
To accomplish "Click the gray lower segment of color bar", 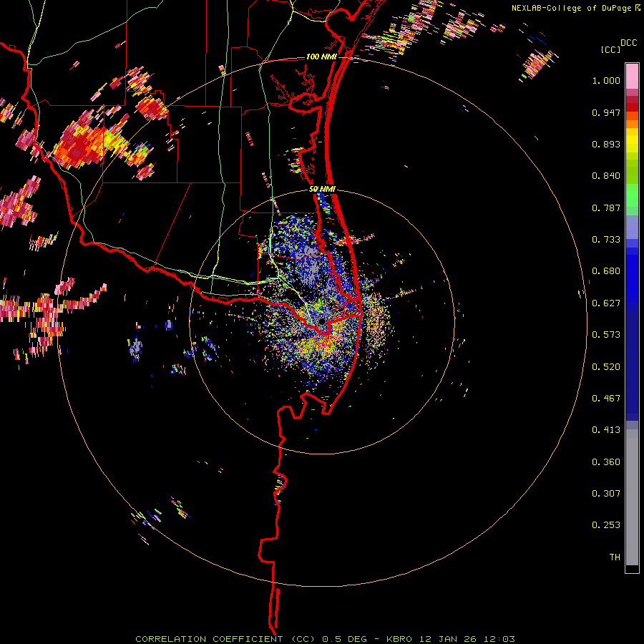I will (x=632, y=497).
